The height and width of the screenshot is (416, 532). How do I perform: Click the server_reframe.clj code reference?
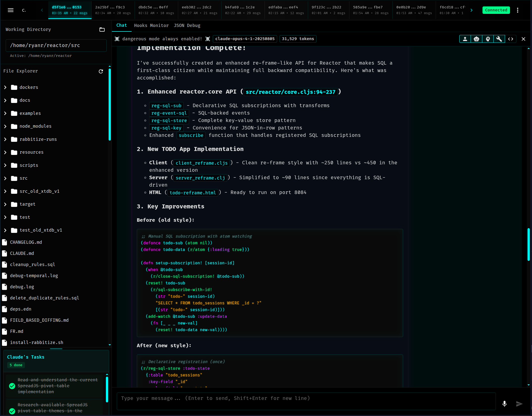[200, 178]
